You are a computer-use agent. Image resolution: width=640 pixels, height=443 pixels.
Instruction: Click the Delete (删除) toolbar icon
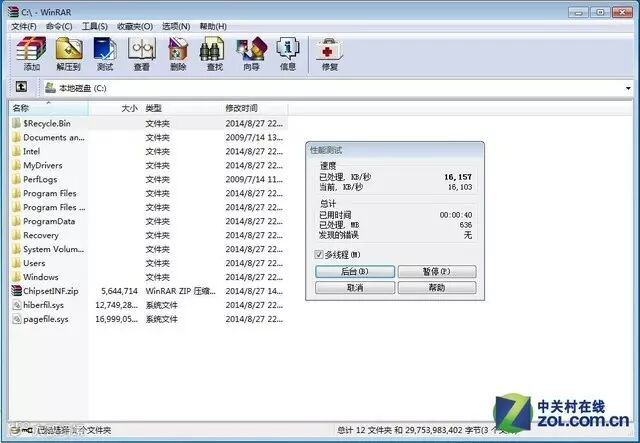pyautogui.click(x=178, y=53)
